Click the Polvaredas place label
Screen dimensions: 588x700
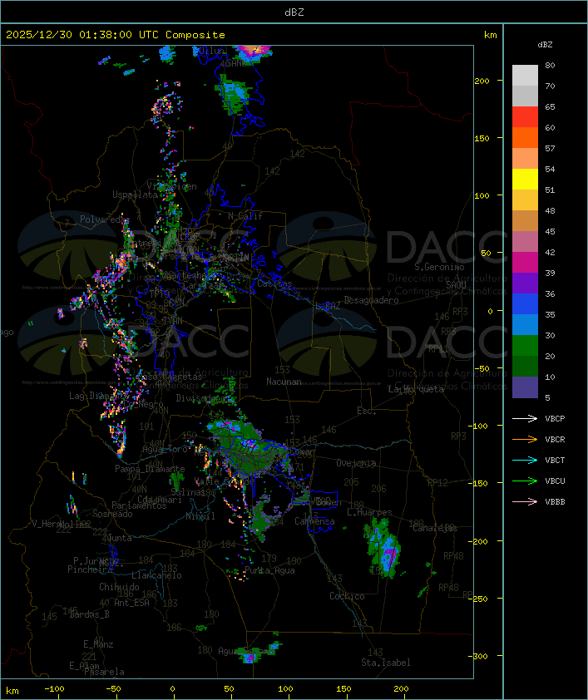105,219
